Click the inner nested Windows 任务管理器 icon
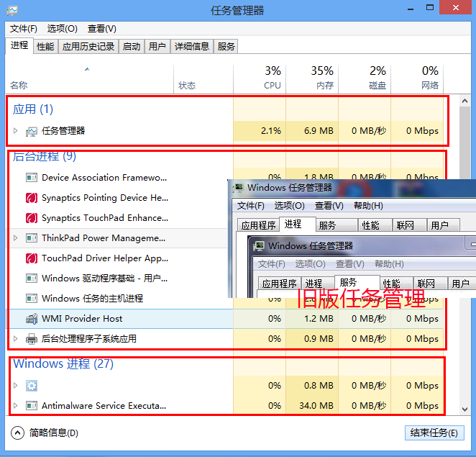 (259, 245)
